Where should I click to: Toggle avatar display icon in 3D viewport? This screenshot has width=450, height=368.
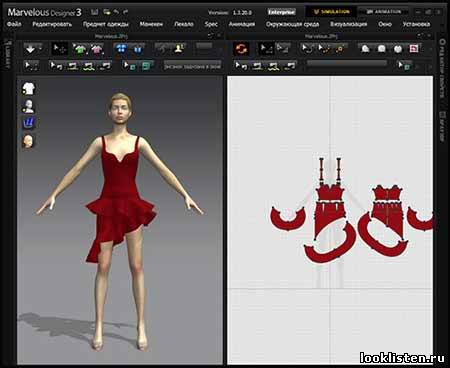pyautogui.click(x=29, y=106)
